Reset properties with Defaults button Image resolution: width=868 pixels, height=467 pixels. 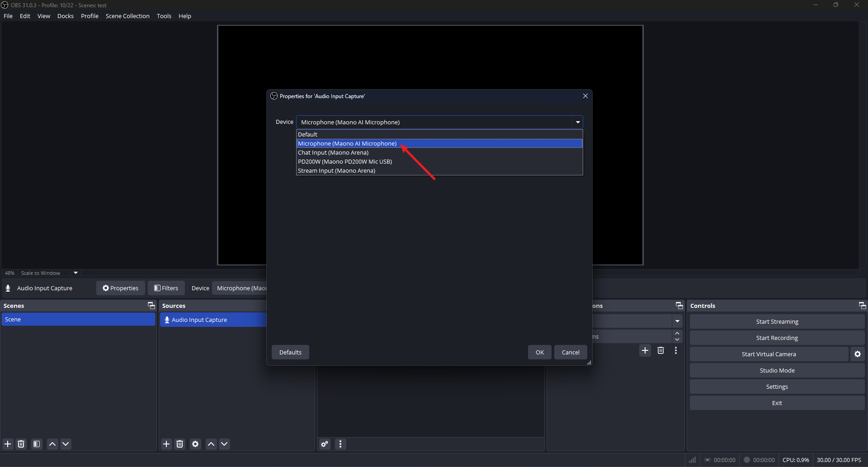click(x=290, y=352)
